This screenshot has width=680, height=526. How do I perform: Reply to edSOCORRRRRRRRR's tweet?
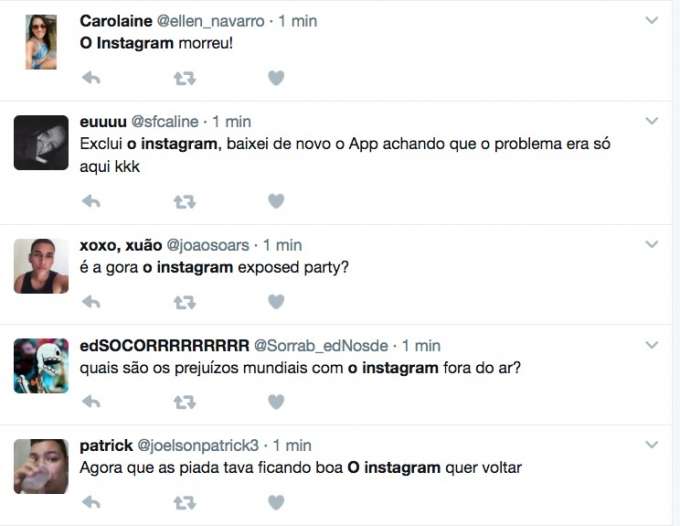[90, 401]
